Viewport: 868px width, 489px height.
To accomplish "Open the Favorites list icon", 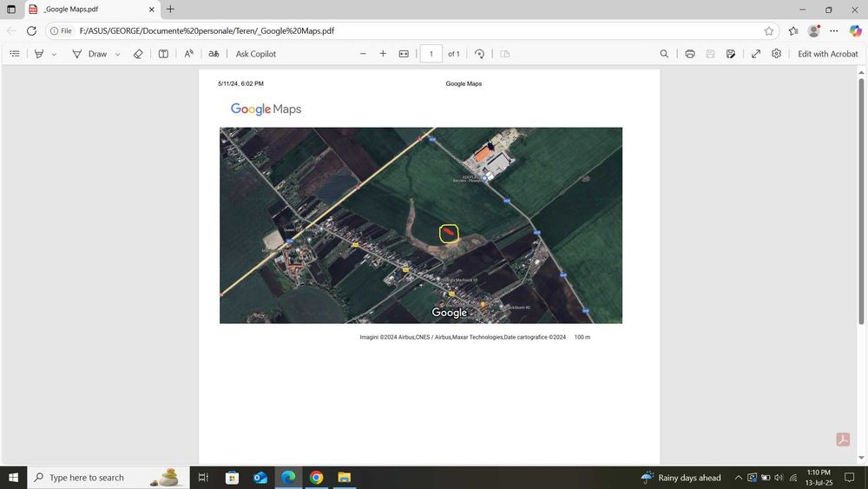I will (793, 31).
